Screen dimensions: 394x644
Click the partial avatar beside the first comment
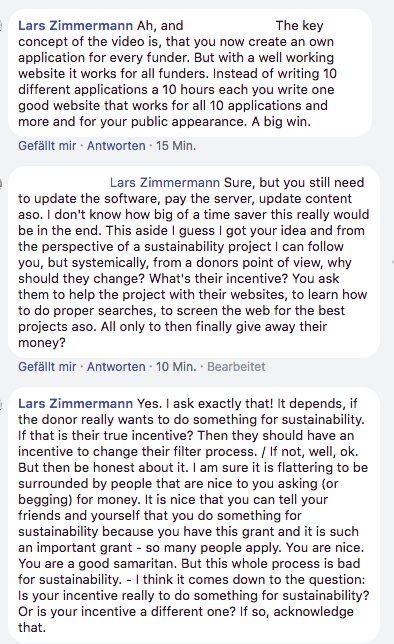click(1, 26)
